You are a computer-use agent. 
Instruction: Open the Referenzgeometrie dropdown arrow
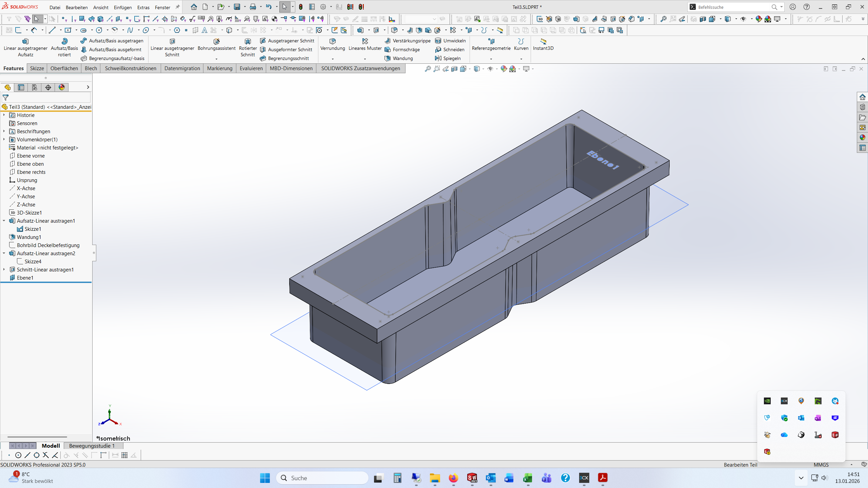click(491, 59)
